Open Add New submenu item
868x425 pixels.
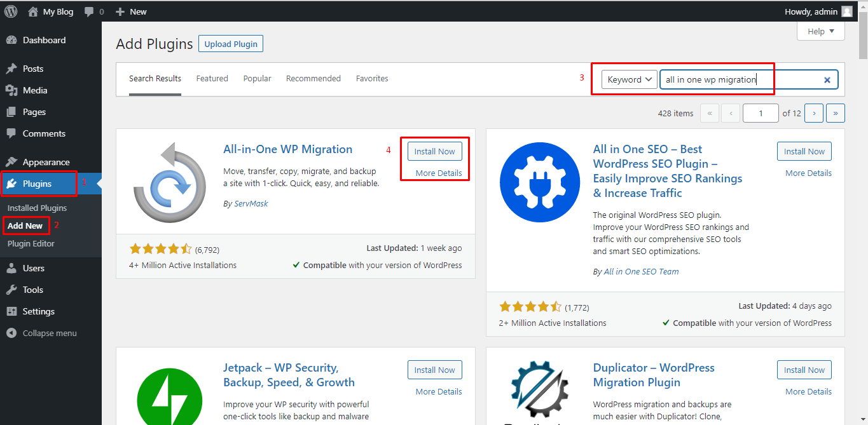[25, 226]
